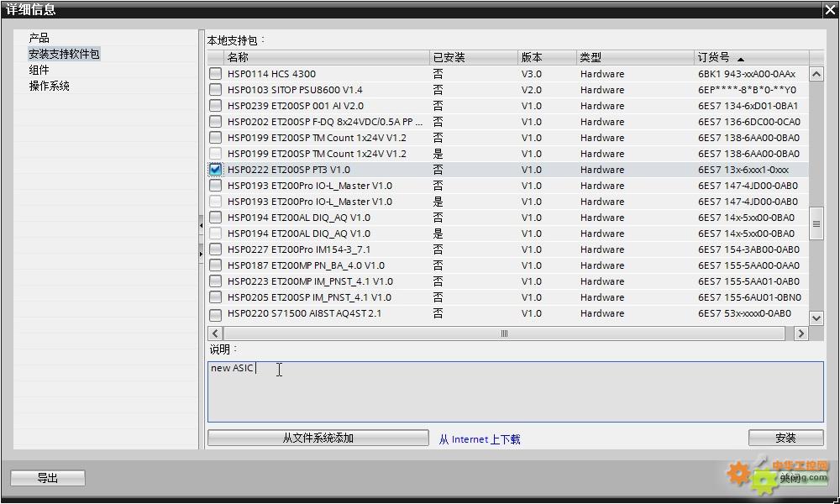Select the HSP0227 ET200Pro IM154-3_7.1 name

[299, 249]
